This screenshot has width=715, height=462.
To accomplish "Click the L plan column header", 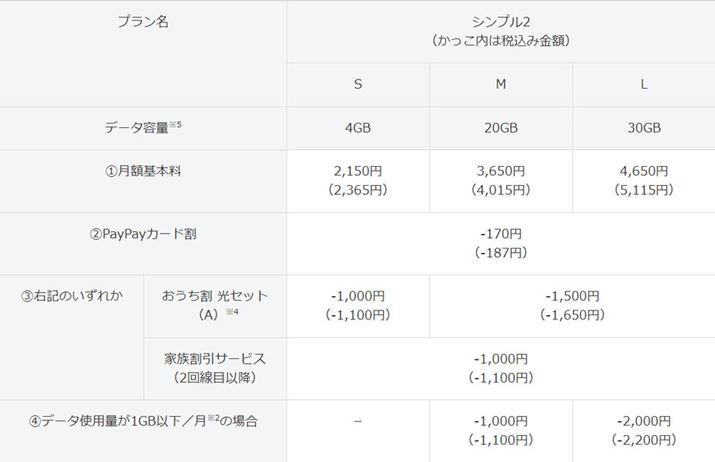I will point(644,84).
